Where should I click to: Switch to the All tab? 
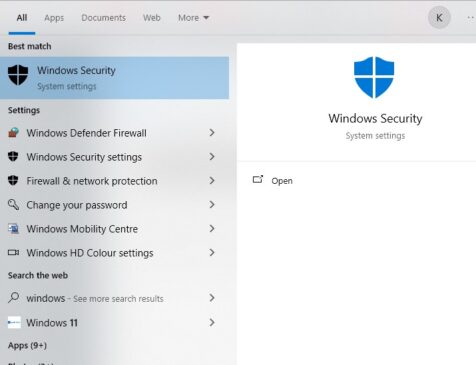click(22, 18)
